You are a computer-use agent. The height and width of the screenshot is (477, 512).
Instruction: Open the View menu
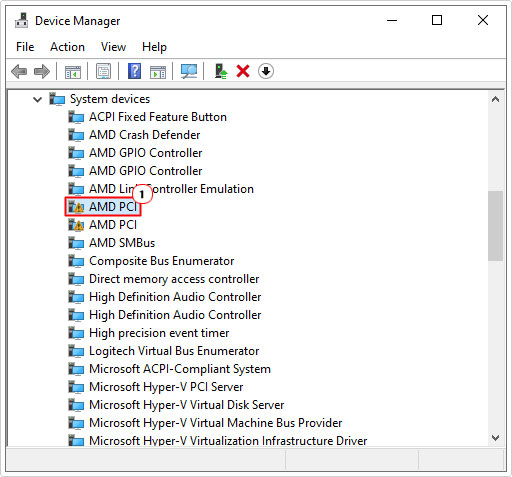pos(113,47)
